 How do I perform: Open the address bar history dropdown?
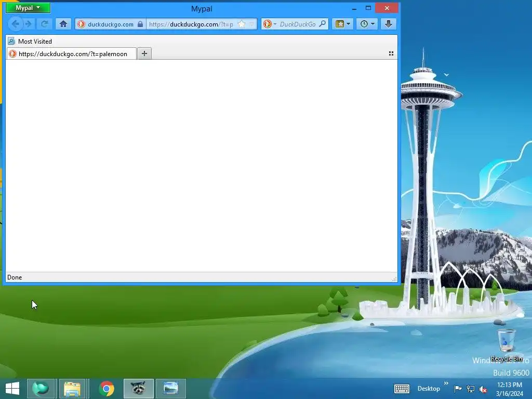pos(252,24)
